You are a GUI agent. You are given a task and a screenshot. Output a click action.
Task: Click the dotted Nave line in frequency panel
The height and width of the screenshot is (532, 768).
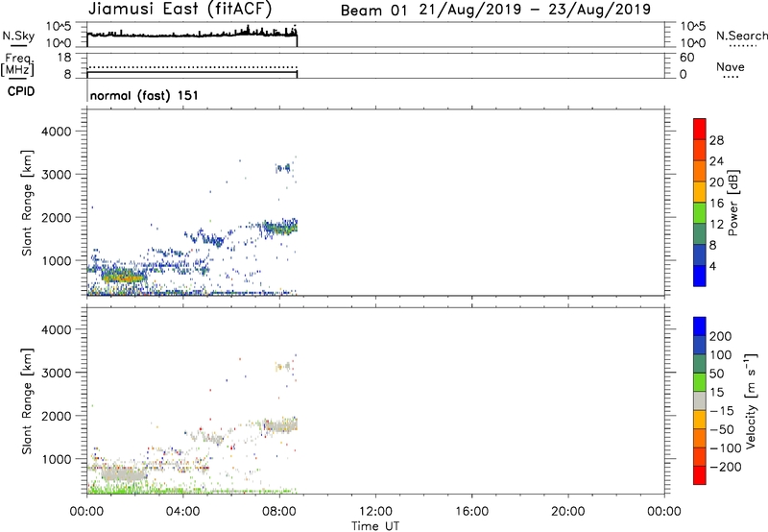point(192,67)
